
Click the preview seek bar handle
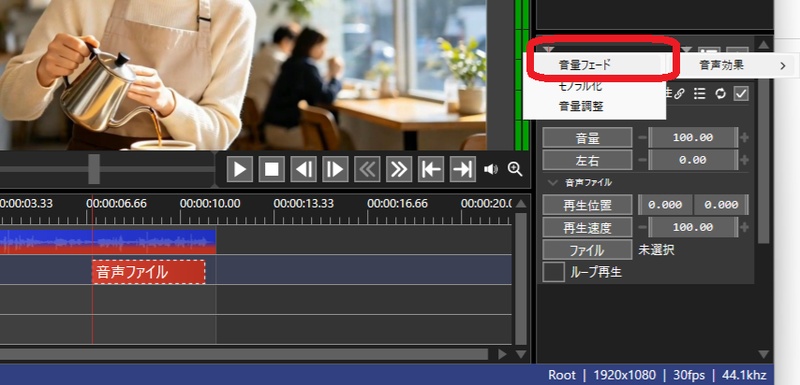click(94, 169)
